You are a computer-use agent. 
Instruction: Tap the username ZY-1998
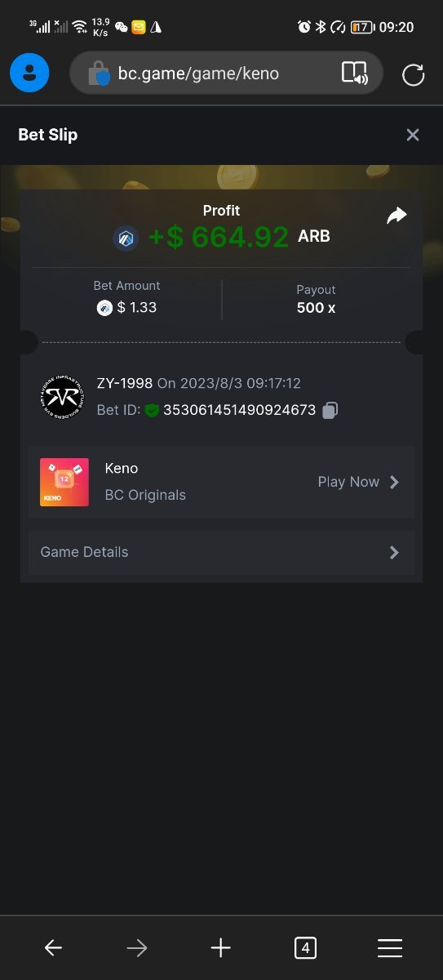point(125,383)
